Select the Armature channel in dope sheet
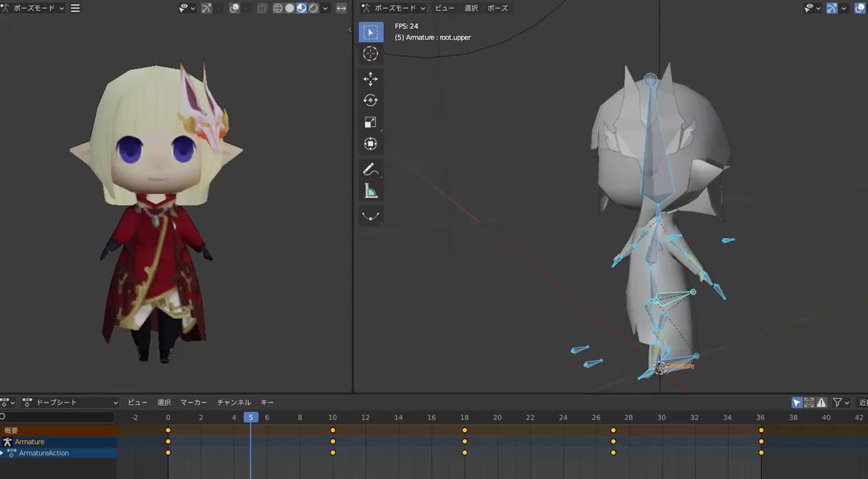This screenshot has width=868, height=479. [30, 441]
